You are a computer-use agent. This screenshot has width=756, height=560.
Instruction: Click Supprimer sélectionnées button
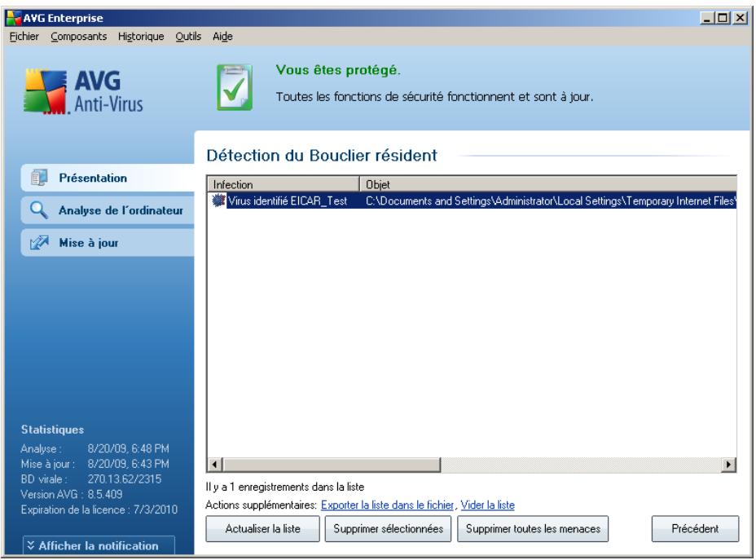pos(388,529)
